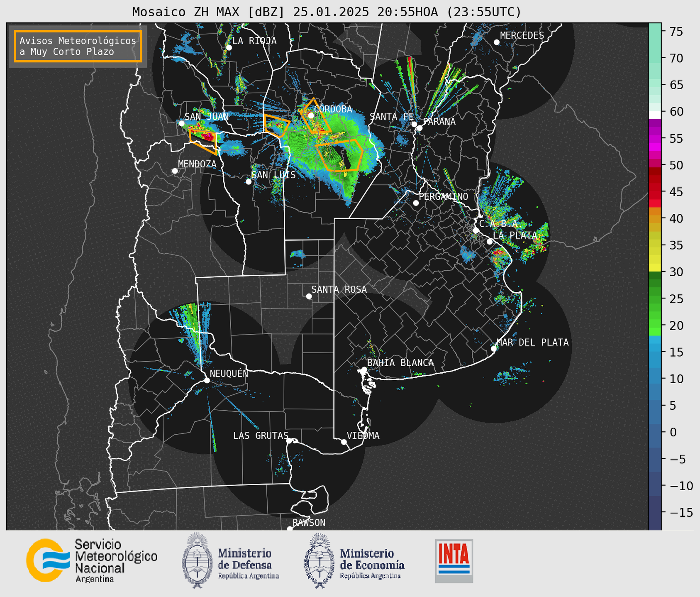Click the Pergamino city marker dot
Image resolution: width=700 pixels, height=597 pixels.
(416, 203)
